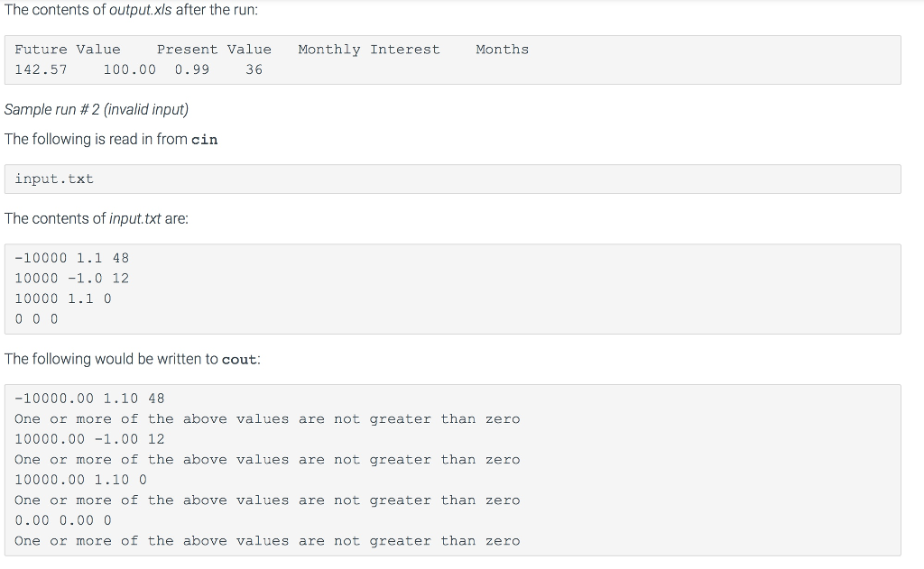924x569 pixels.
Task: Click 'The contents of input.txt are:' line
Action: click(x=97, y=219)
